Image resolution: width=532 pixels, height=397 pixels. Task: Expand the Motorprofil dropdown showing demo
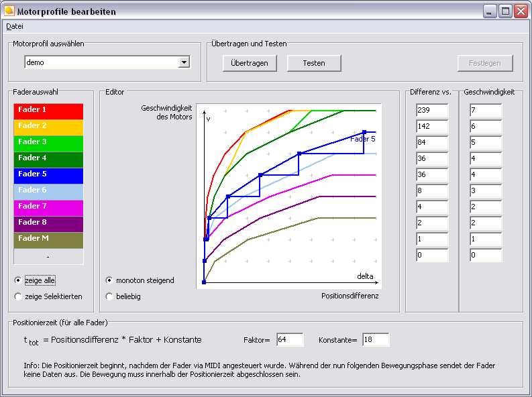184,62
